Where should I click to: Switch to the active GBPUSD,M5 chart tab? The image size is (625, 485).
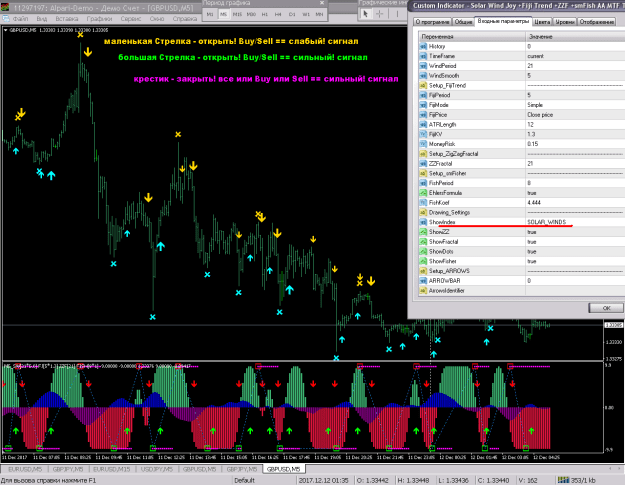283,469
